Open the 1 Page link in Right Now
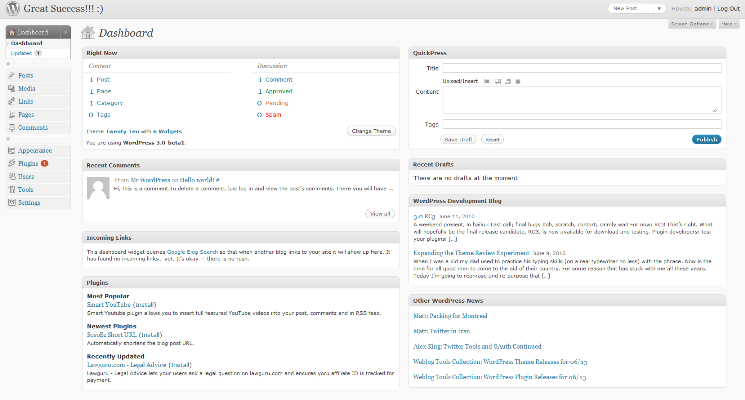745x400 pixels. click(x=101, y=91)
